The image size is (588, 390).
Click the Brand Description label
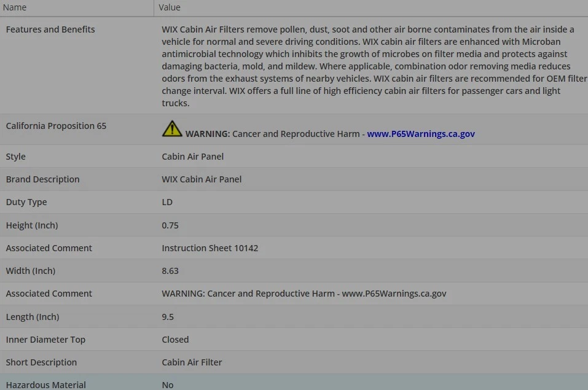(43, 179)
